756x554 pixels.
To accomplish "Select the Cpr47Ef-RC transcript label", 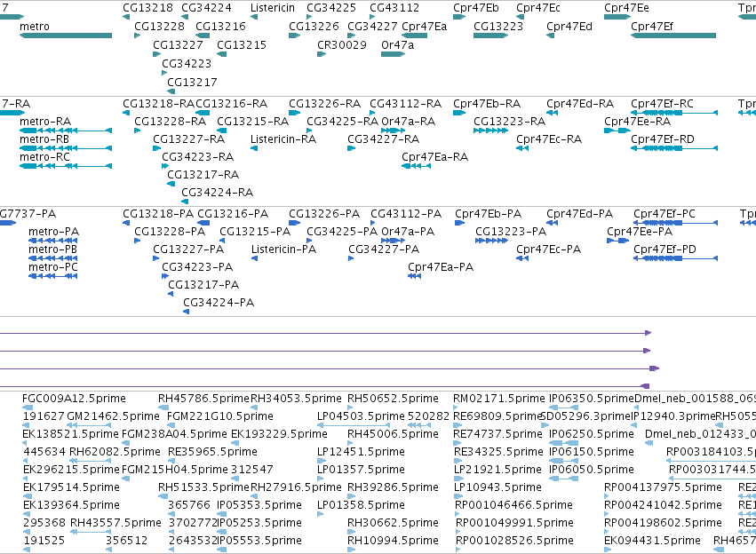I will pos(662,104).
